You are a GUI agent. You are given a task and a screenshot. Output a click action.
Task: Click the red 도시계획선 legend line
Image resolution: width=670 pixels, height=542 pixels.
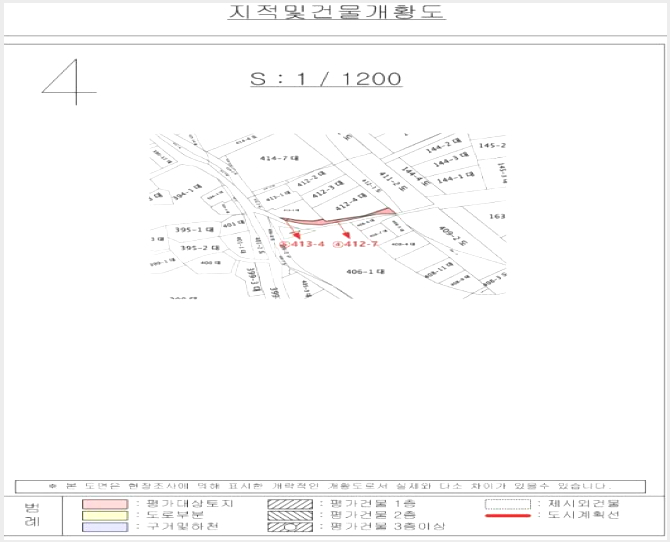(508, 515)
